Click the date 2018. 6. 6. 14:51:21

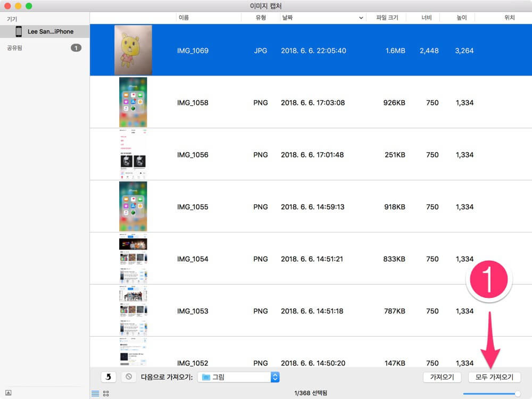click(x=312, y=259)
